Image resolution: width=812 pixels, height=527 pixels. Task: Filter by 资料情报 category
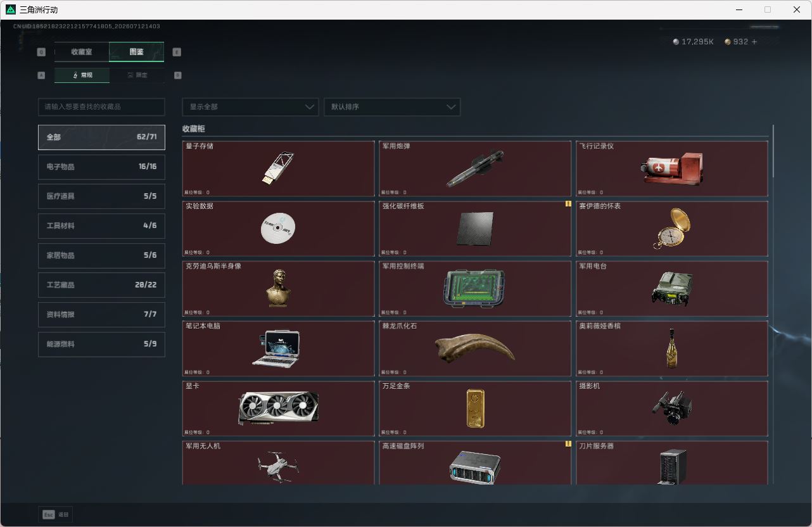tap(101, 314)
